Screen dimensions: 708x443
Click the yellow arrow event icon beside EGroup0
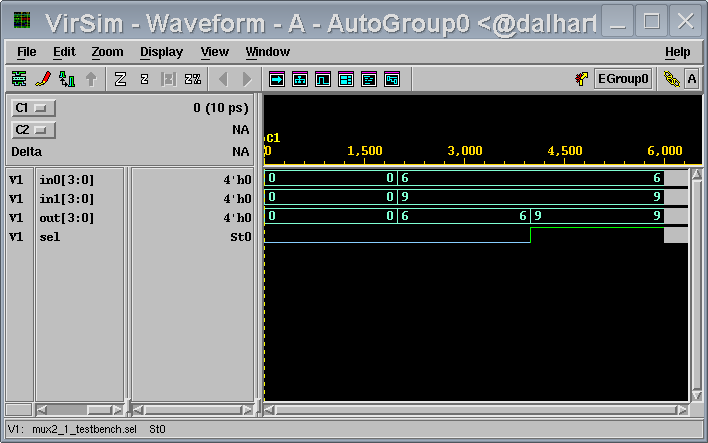pyautogui.click(x=581, y=79)
